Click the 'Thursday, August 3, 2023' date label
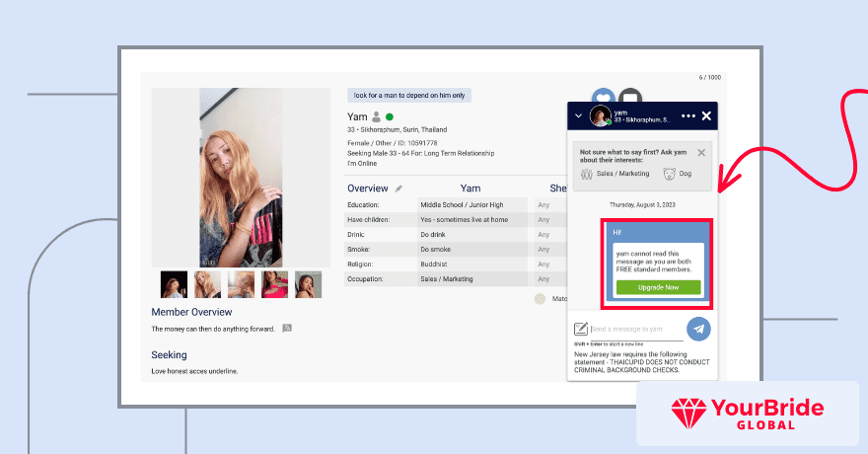 (642, 205)
